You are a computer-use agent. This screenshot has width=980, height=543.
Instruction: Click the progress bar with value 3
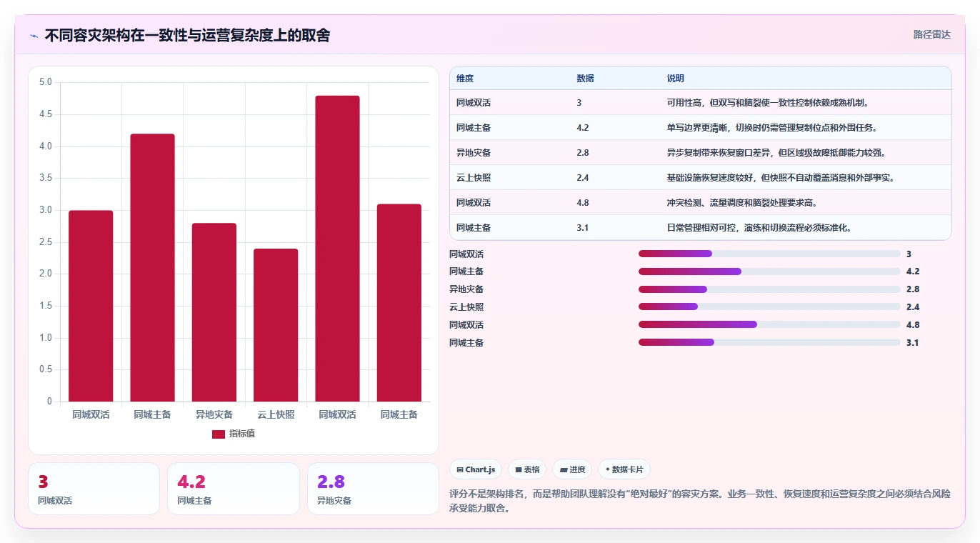click(x=769, y=254)
